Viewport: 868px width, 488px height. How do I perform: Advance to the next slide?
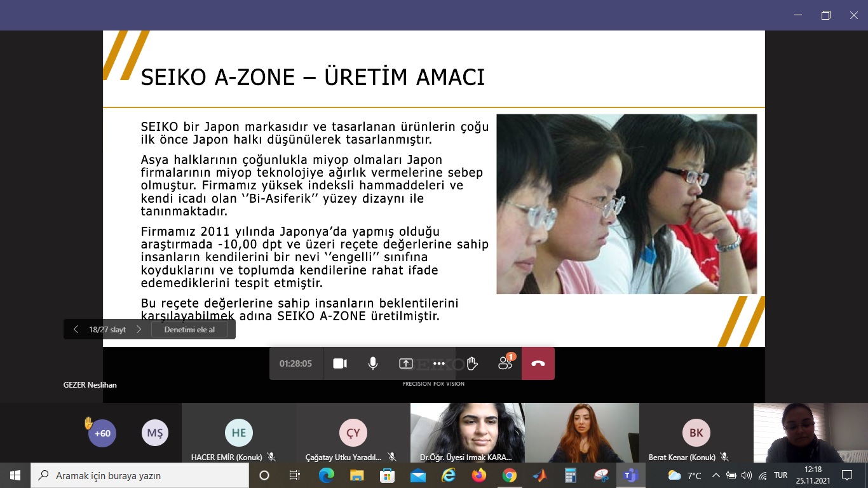pos(139,329)
